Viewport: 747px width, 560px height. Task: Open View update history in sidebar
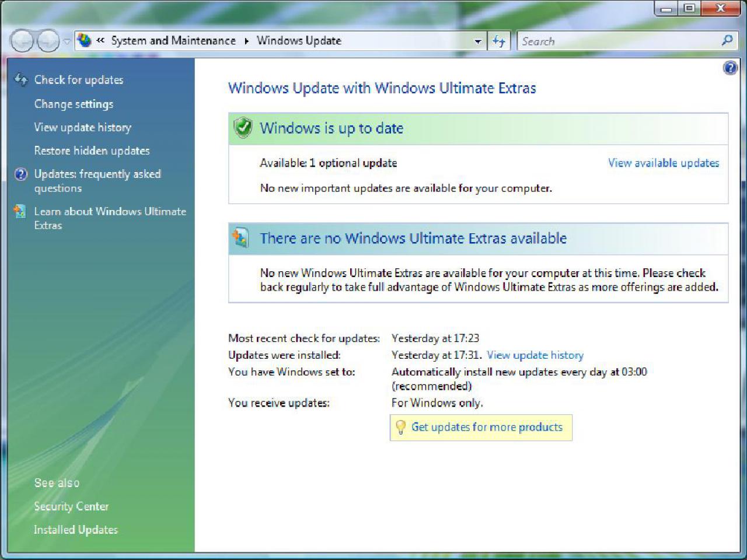tap(82, 127)
